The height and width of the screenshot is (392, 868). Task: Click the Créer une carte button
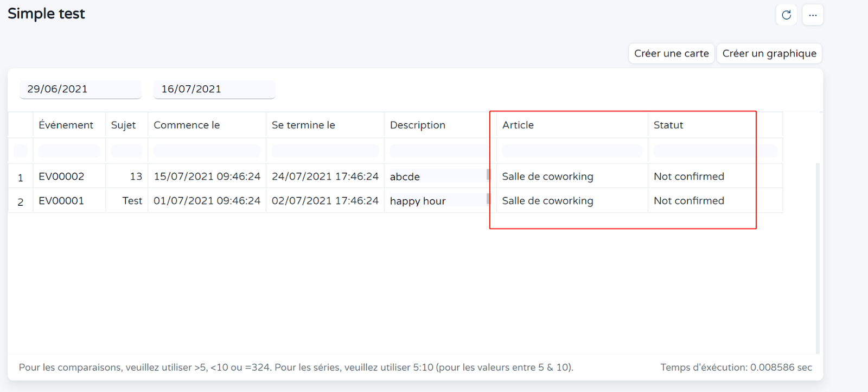(671, 53)
